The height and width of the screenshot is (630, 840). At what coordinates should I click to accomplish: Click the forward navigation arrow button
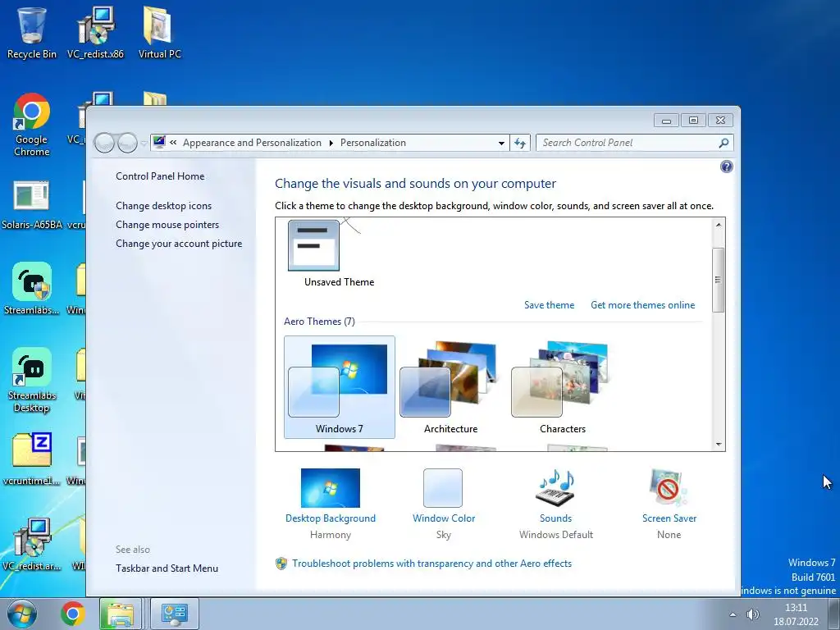pos(127,143)
